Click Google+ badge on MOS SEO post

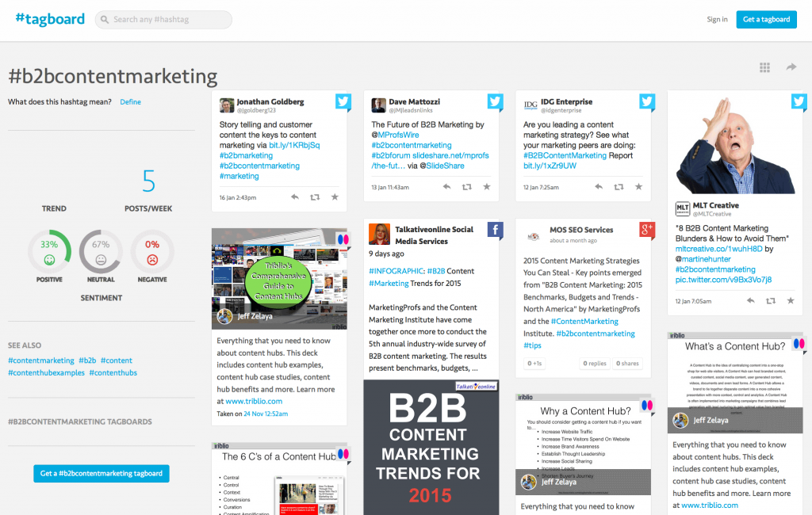tap(647, 230)
